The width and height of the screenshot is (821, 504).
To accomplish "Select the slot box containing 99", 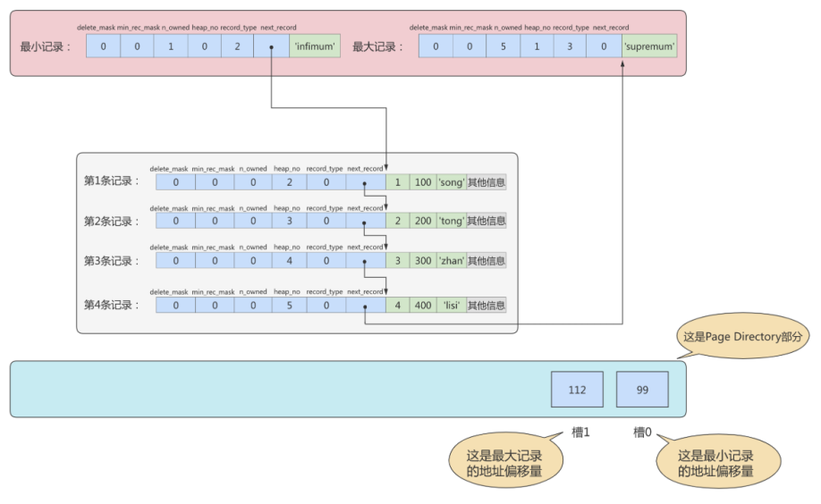I will coord(642,390).
